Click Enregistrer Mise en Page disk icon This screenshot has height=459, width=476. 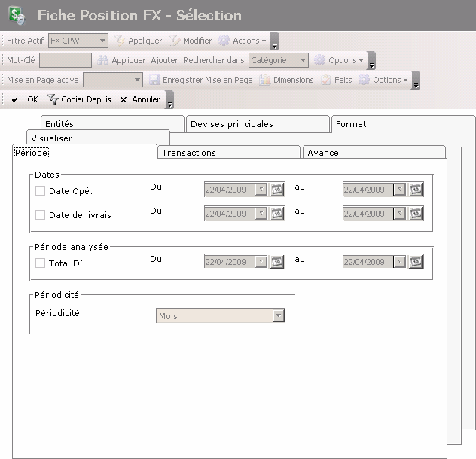tap(154, 80)
